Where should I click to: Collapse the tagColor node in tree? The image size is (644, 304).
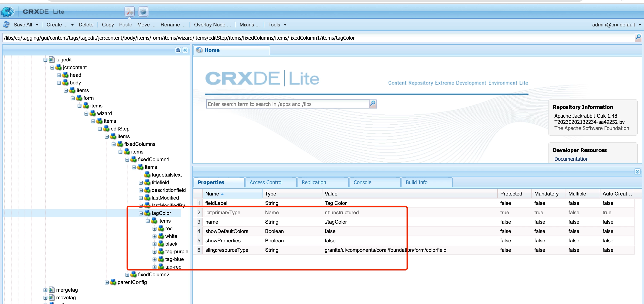[141, 213]
